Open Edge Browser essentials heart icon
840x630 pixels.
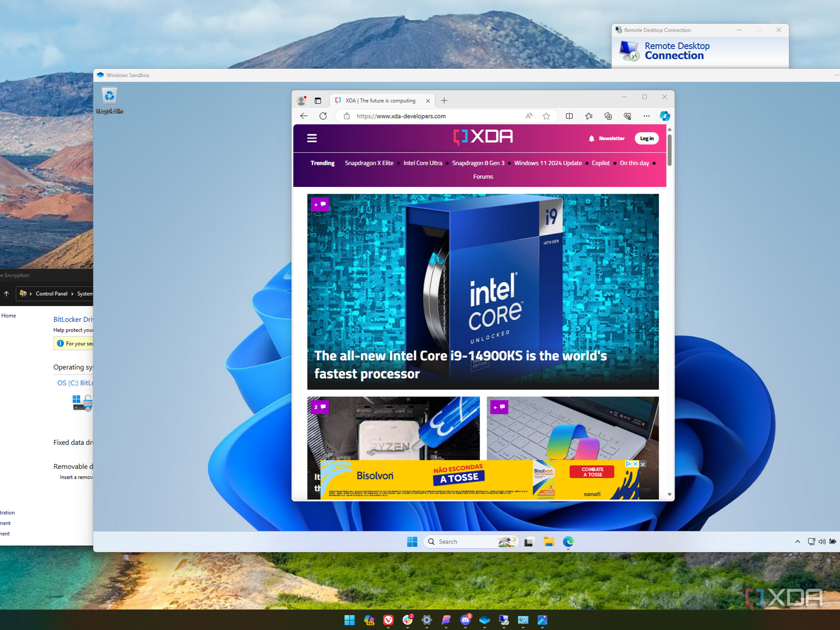point(627,116)
